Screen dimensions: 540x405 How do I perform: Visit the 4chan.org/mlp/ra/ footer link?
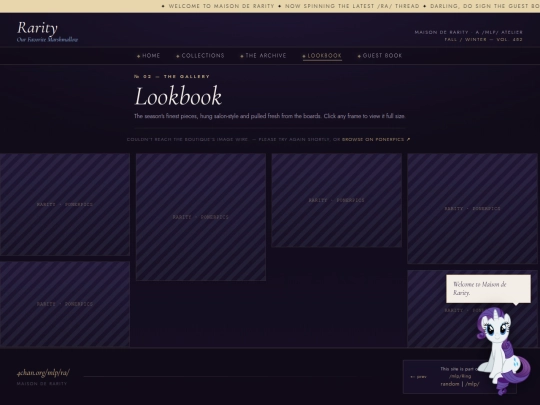click(43, 373)
